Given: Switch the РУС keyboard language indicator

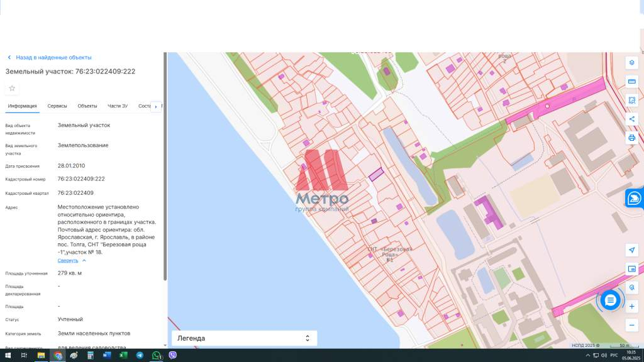Looking at the screenshot, I should [614, 356].
